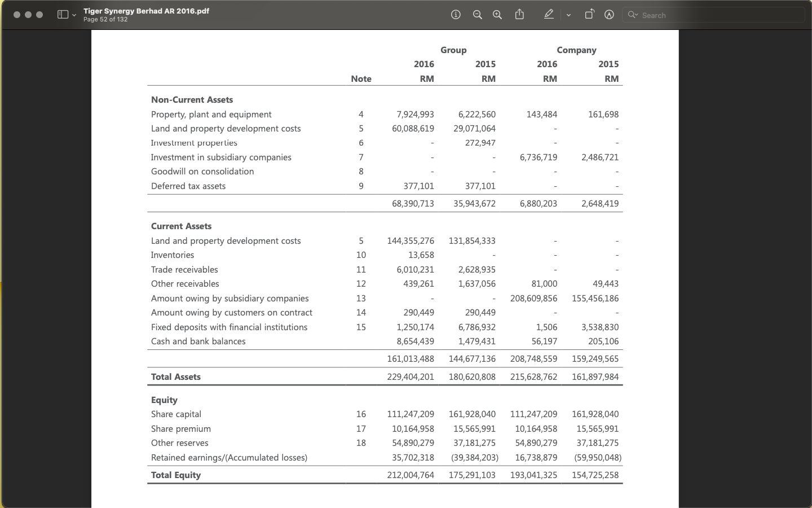812x508 pixels.
Task: Select total assets value 229,404,201
Action: click(x=411, y=377)
